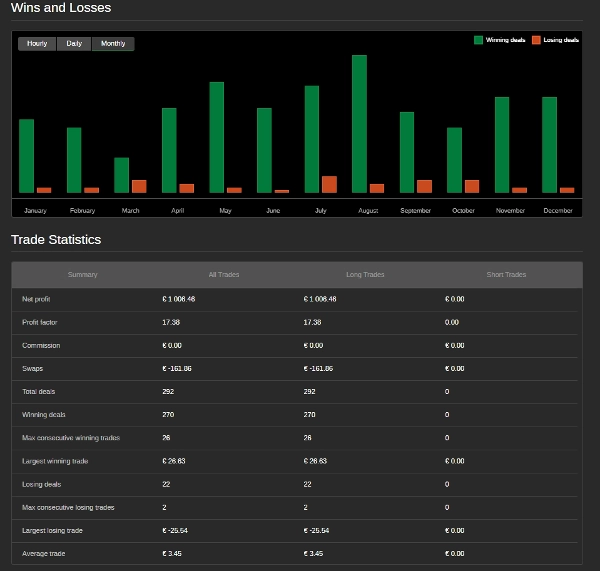
Task: Toggle the orange Losing deals legend swatch
Action: pos(536,40)
